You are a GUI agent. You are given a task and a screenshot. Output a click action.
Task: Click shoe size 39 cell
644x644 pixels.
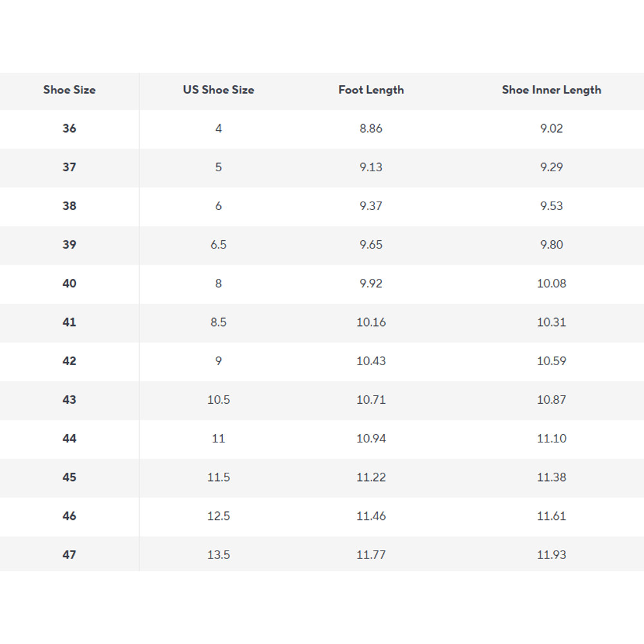pyautogui.click(x=70, y=245)
